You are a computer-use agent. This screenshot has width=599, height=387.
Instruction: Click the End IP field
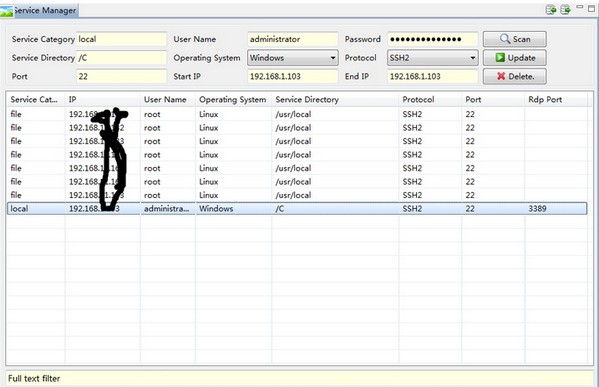(432, 76)
